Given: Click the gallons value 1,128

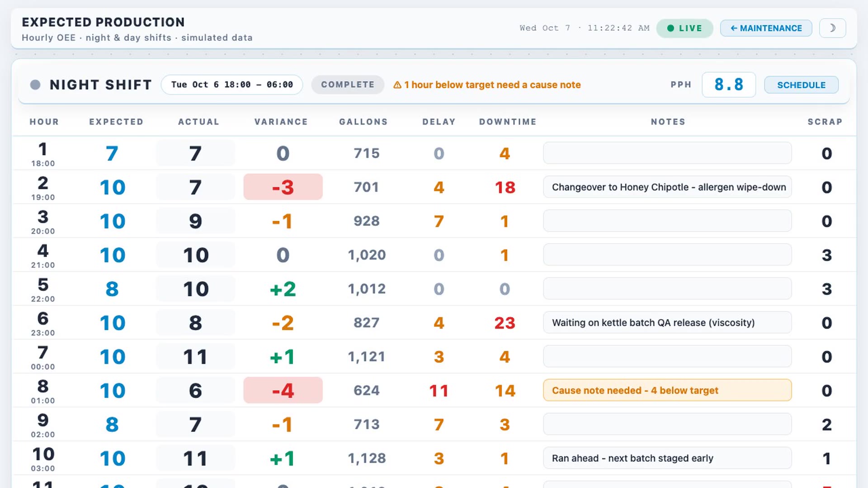Looking at the screenshot, I should tap(367, 458).
